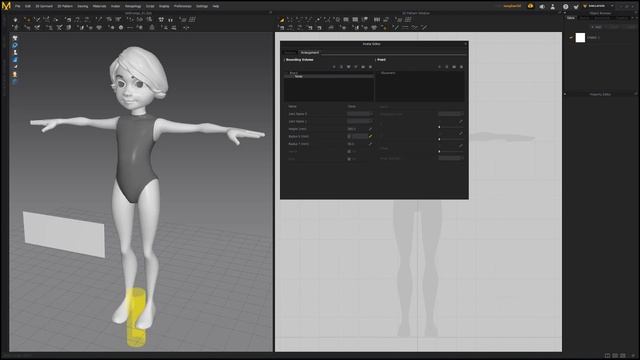Screen dimensions: 640x360
Task: Toggle the checkmark beside the fabric swatch
Action: tap(571, 38)
